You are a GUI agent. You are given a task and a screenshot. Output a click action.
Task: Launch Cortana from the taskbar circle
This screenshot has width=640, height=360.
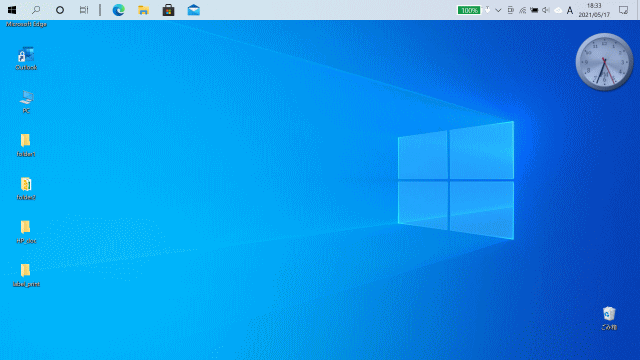[60, 10]
